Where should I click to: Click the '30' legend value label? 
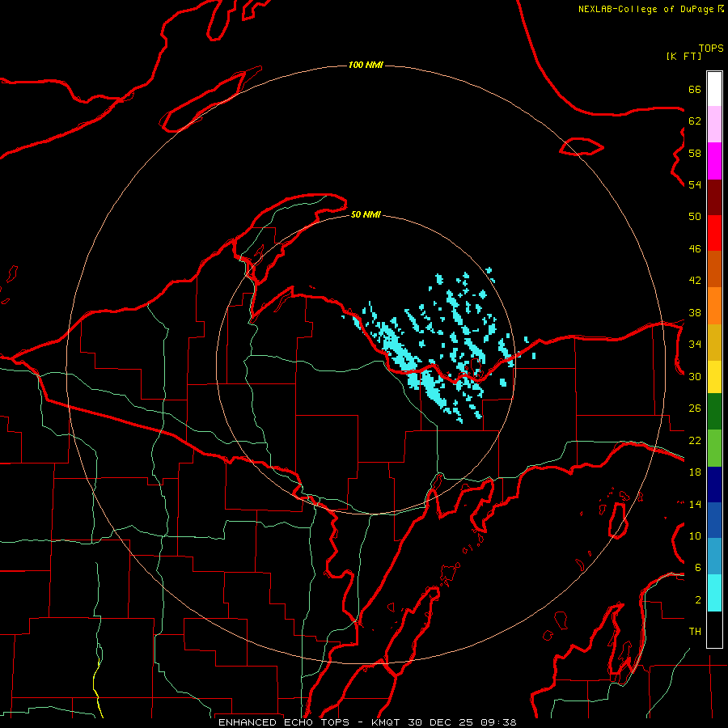pos(695,376)
